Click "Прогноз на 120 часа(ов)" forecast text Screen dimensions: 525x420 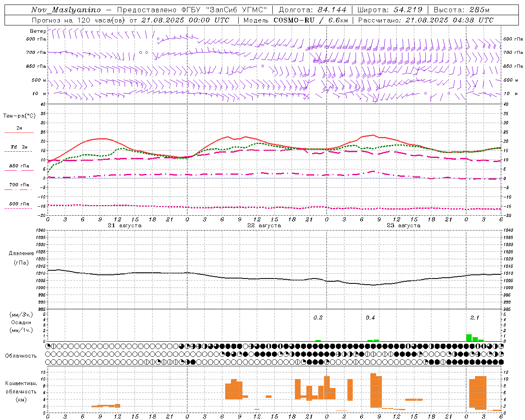79,20
